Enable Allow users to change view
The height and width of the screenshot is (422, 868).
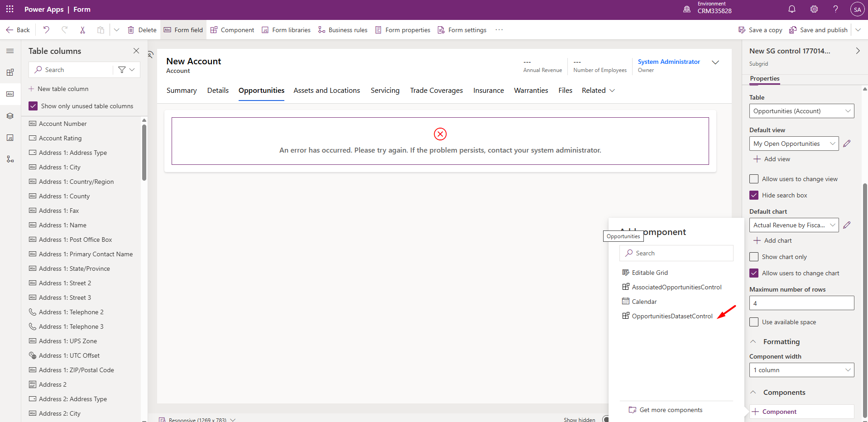pos(754,179)
